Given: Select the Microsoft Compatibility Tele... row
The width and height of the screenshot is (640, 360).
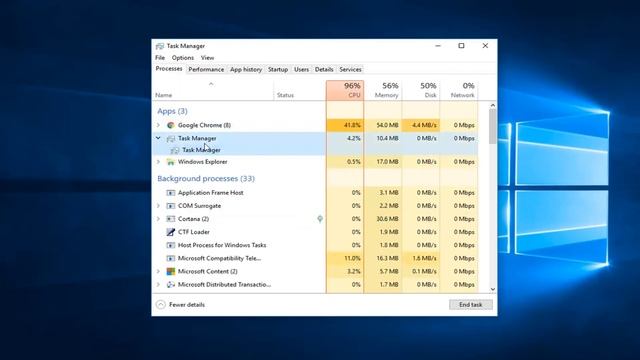Looking at the screenshot, I should tap(315, 258).
